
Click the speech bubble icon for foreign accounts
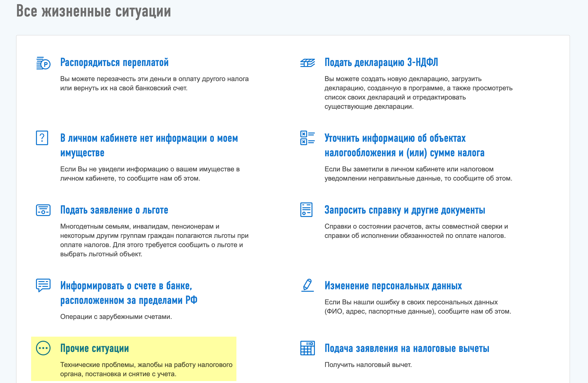coord(43,285)
